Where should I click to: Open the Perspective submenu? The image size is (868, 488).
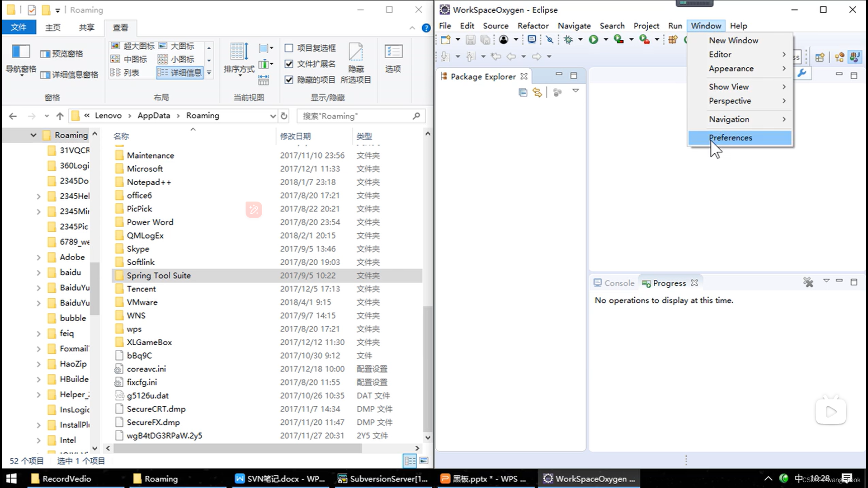740,101
